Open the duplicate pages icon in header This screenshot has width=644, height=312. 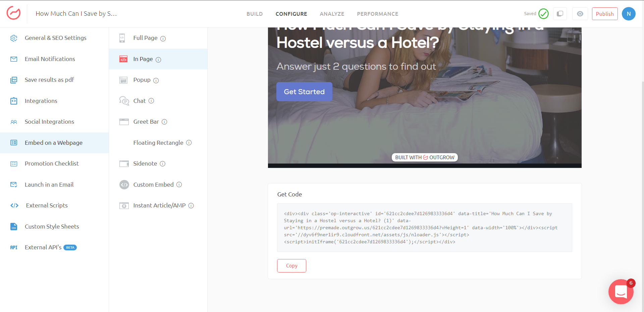560,14
